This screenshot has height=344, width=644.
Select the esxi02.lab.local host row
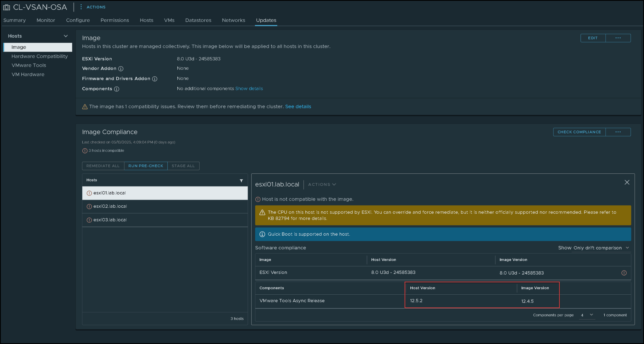coord(165,206)
